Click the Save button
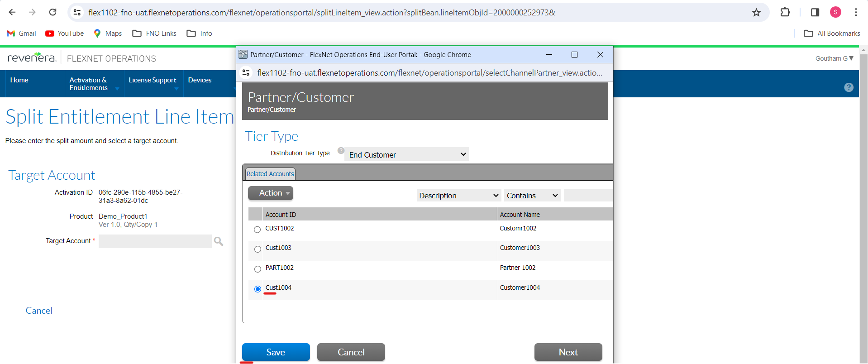Image resolution: width=868 pixels, height=364 pixels. click(276, 352)
